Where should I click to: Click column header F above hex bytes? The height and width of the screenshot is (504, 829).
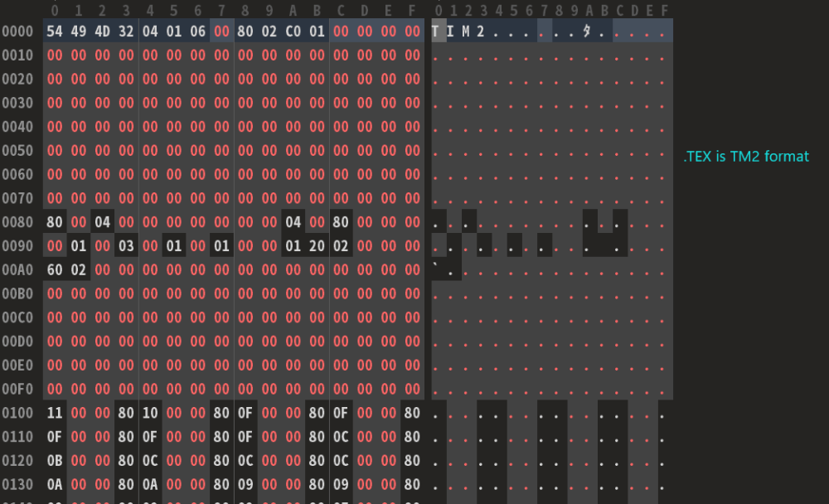[412, 11]
